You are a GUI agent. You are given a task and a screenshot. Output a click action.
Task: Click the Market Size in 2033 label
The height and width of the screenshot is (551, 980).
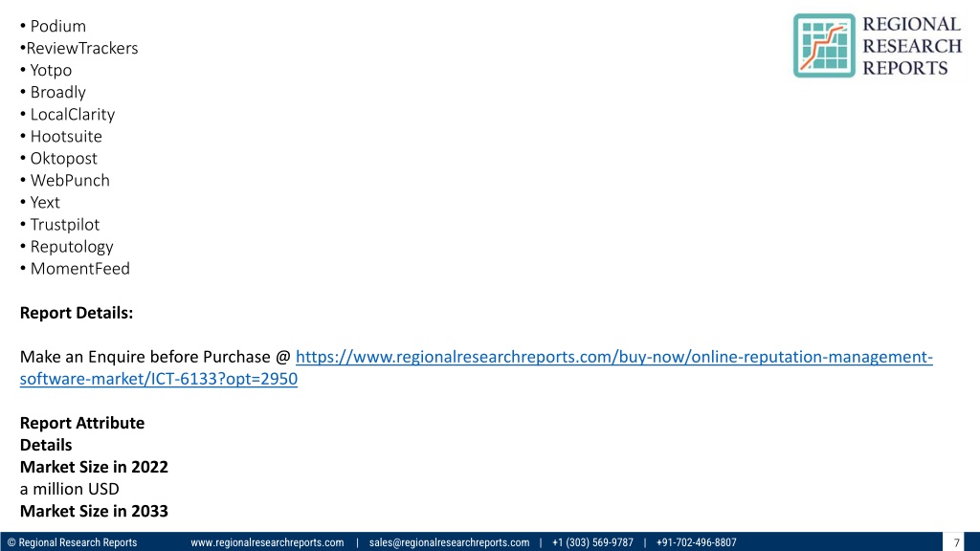(x=94, y=511)
